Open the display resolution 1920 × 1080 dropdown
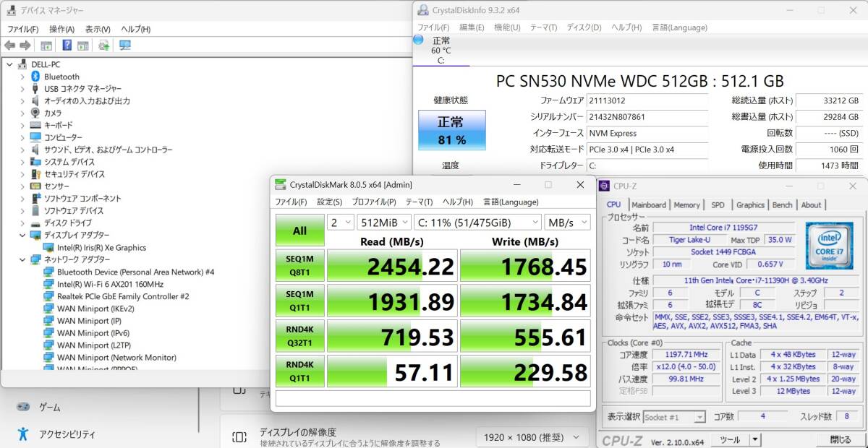 click(531, 437)
